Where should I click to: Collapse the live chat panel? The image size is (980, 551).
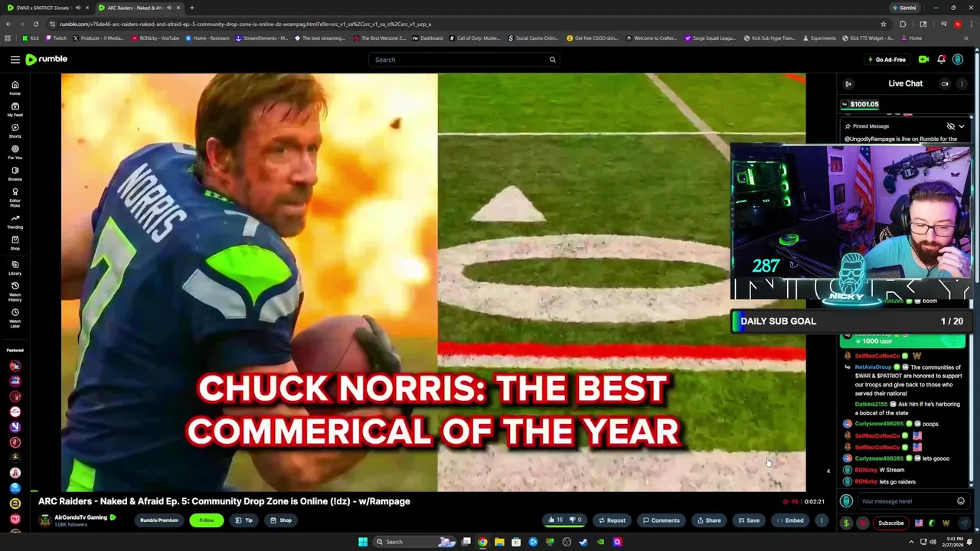click(848, 84)
